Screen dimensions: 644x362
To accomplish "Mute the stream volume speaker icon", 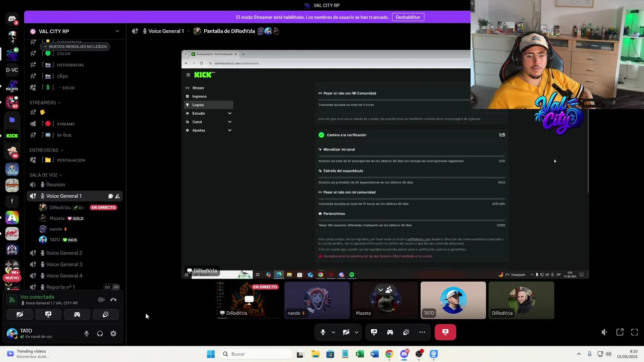I will point(604,332).
